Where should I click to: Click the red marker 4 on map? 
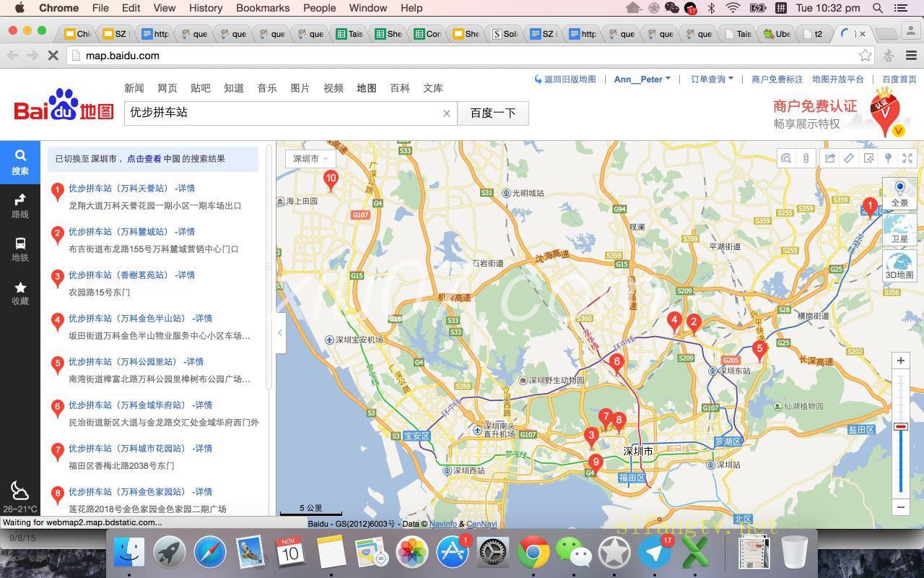[x=674, y=322]
